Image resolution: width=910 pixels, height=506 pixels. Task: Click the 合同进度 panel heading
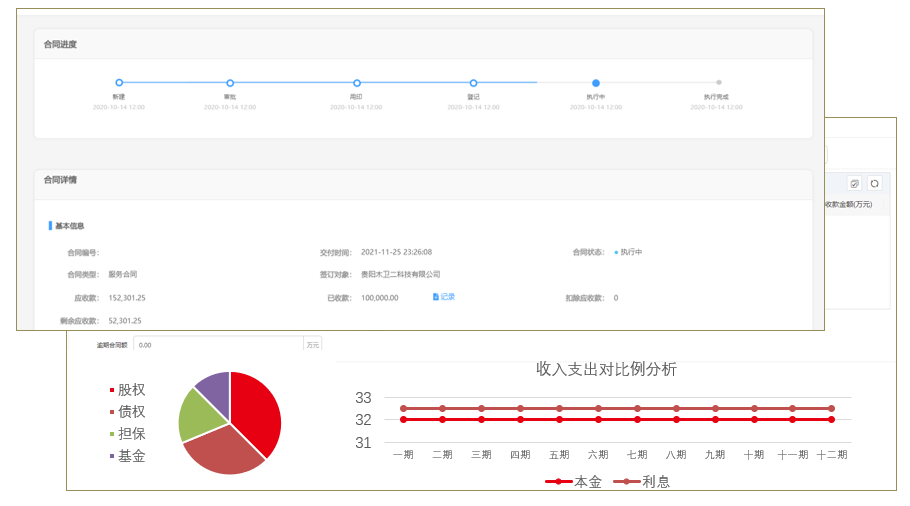(60, 44)
